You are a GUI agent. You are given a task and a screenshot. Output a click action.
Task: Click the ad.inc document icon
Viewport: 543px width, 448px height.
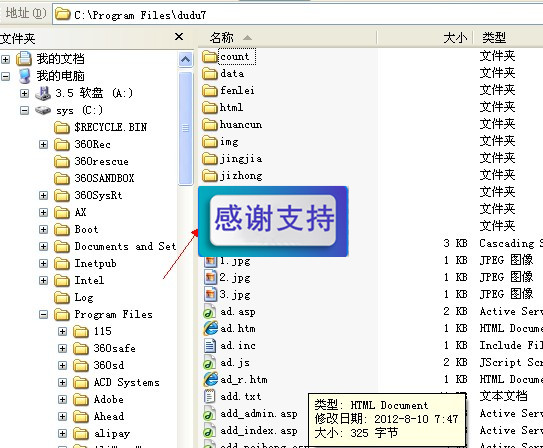210,346
